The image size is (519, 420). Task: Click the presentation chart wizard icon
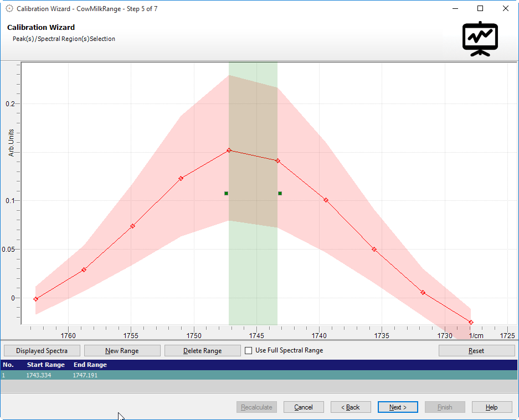480,39
